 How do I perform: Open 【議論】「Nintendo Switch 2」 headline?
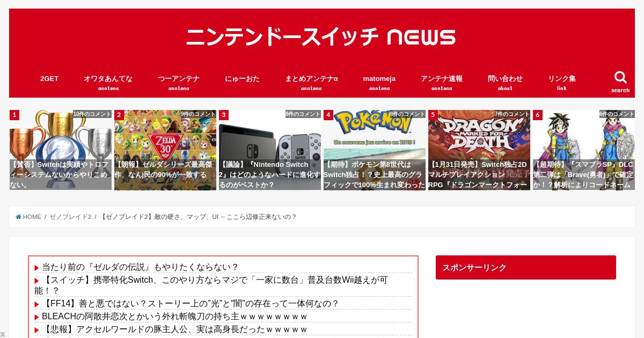coord(270,174)
